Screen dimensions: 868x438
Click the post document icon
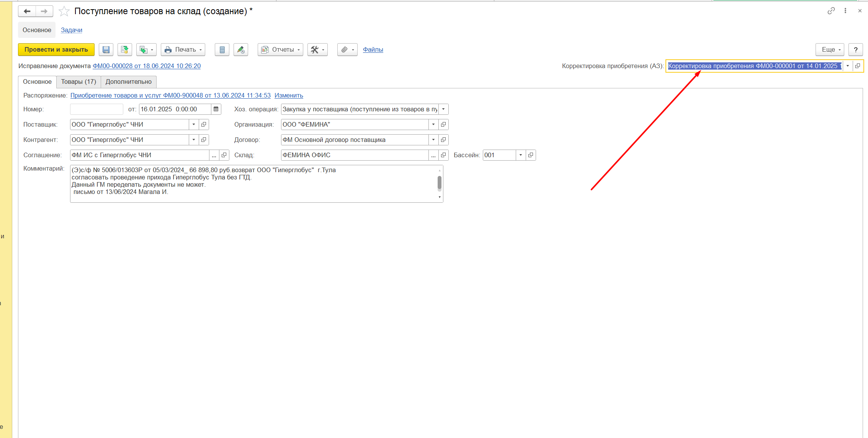pos(124,50)
